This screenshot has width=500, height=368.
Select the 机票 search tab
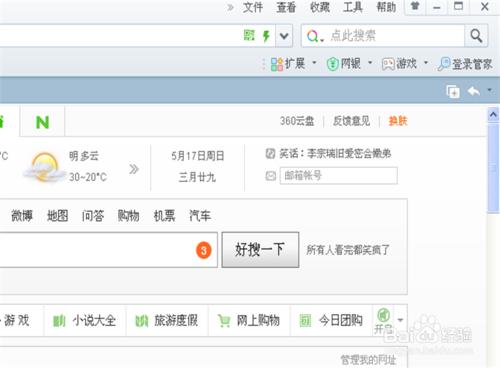point(164,216)
